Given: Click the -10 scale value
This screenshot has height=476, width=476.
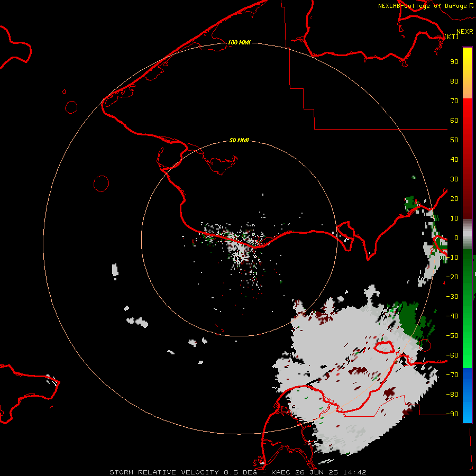Looking at the screenshot, I should [452, 258].
